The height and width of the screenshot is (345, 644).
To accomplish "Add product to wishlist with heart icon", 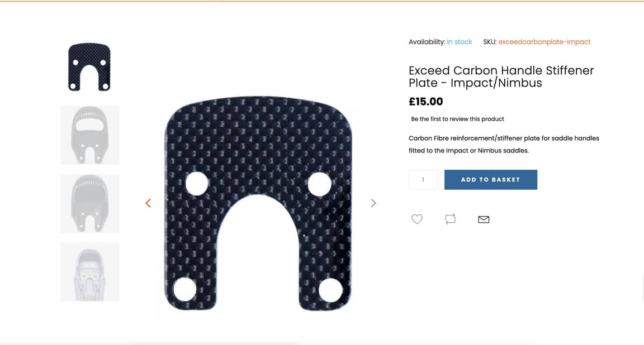I will coord(417,219).
